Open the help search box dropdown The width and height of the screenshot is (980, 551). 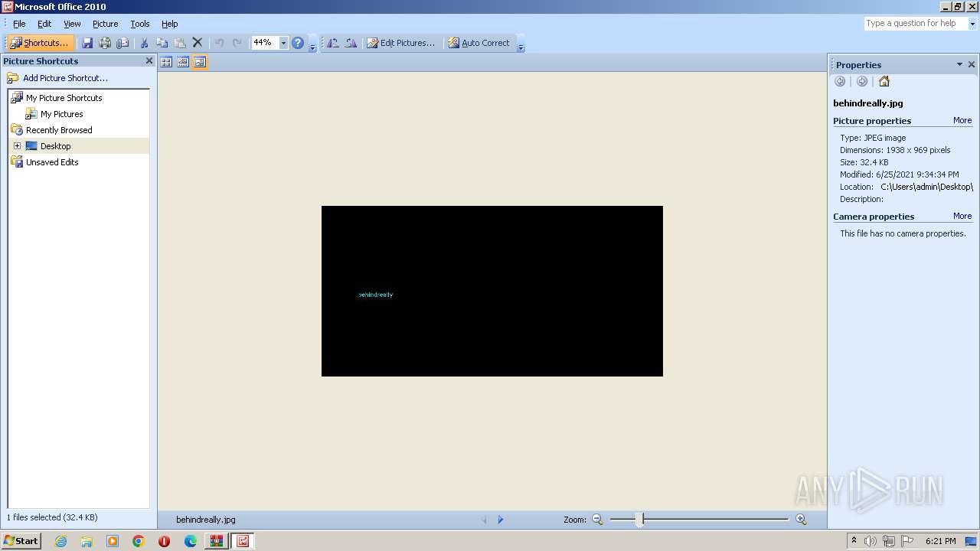click(972, 24)
